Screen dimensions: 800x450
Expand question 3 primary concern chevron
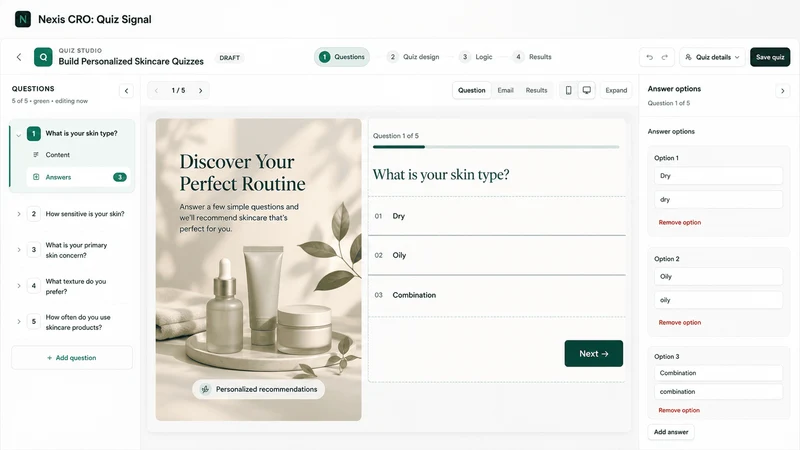(18, 249)
